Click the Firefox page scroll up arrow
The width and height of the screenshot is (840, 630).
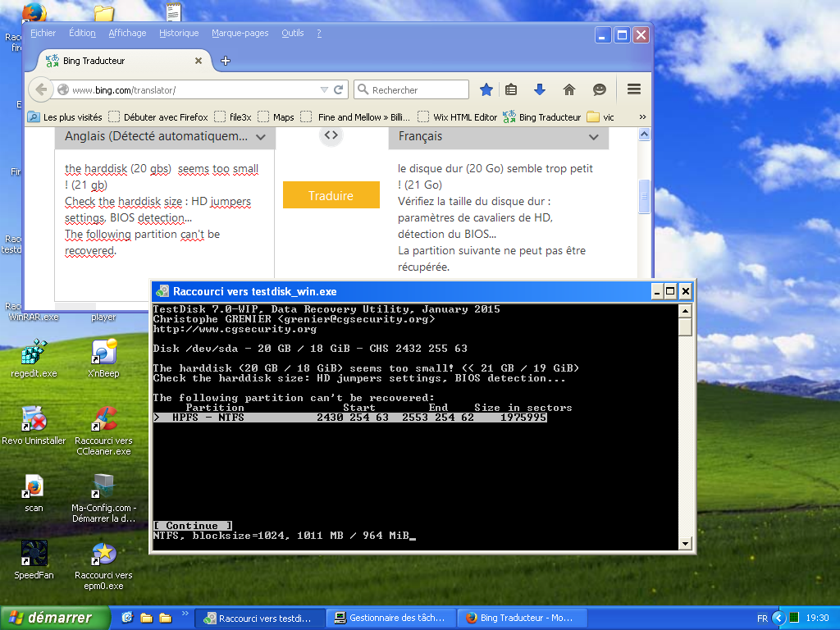coord(645,135)
